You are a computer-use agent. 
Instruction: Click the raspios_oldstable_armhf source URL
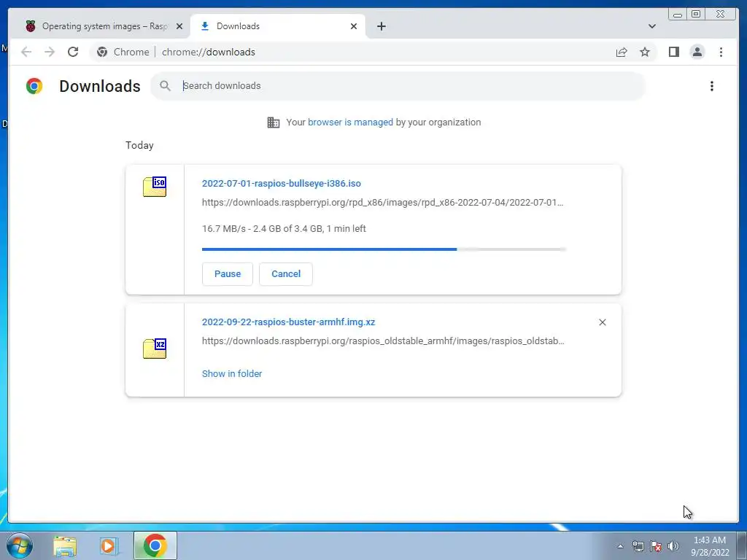(x=383, y=341)
